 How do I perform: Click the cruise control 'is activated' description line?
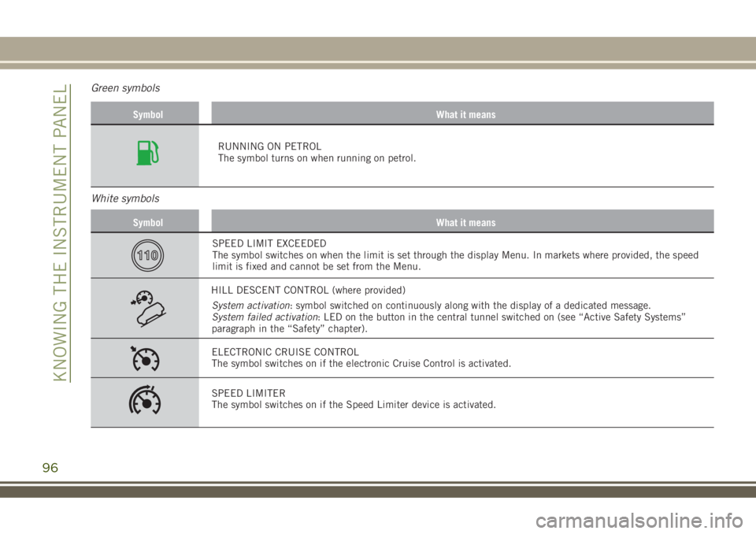click(x=361, y=364)
